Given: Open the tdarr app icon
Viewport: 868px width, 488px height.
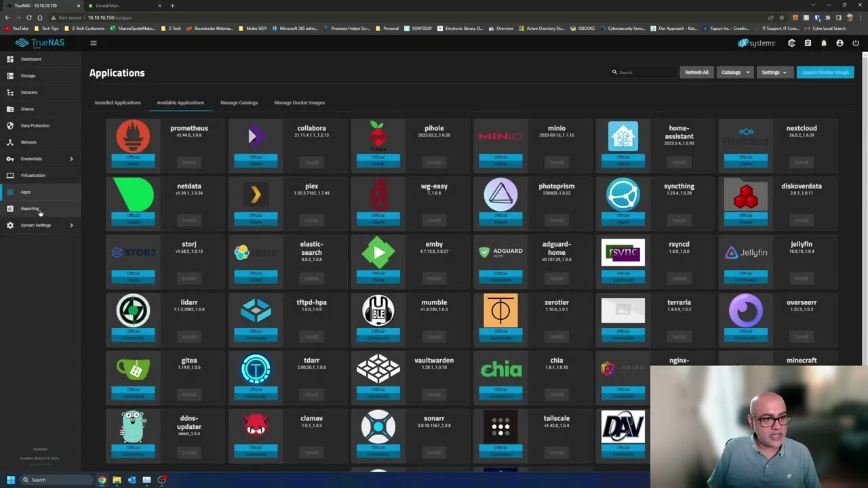Looking at the screenshot, I should point(256,369).
